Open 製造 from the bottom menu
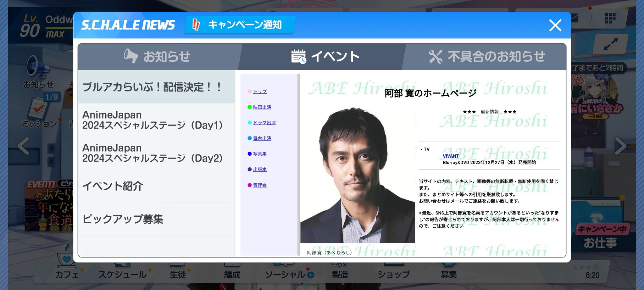The width and height of the screenshot is (644, 290). 340,275
